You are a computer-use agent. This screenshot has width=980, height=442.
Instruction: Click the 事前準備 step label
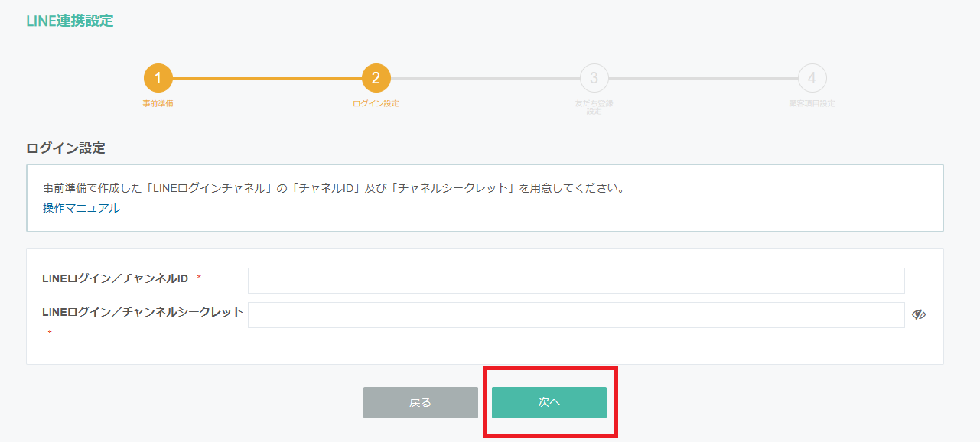coord(158,103)
